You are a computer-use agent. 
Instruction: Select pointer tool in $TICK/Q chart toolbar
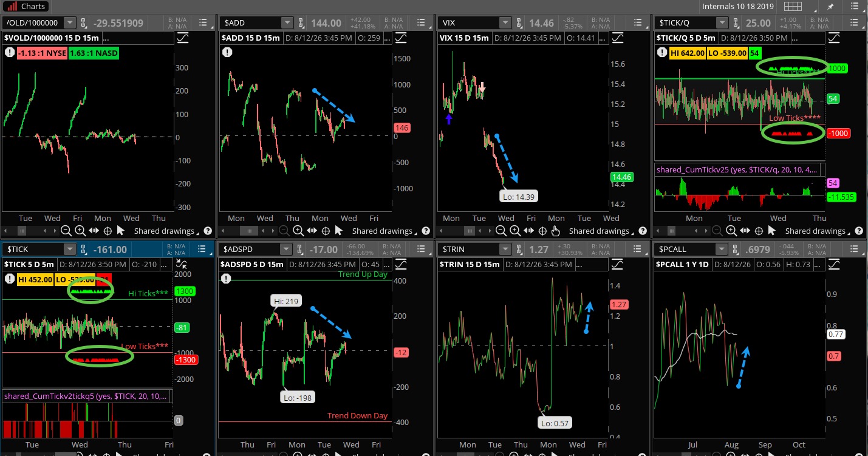pos(771,231)
